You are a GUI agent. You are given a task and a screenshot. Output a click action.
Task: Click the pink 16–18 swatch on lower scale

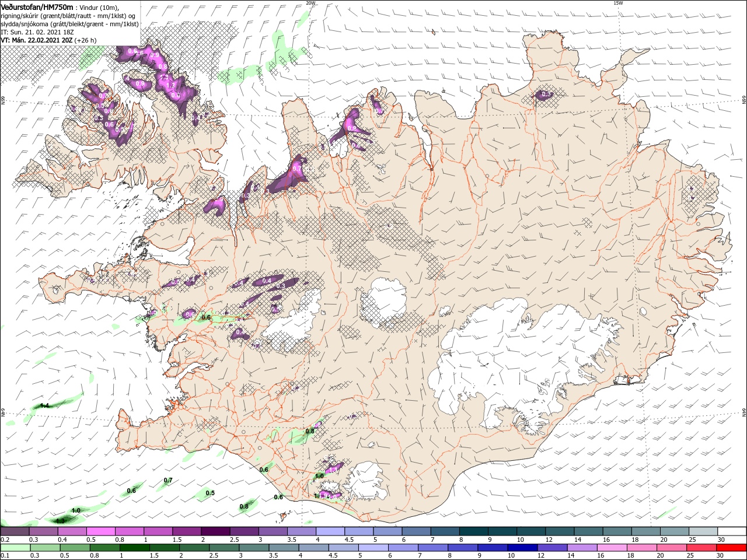click(612, 548)
